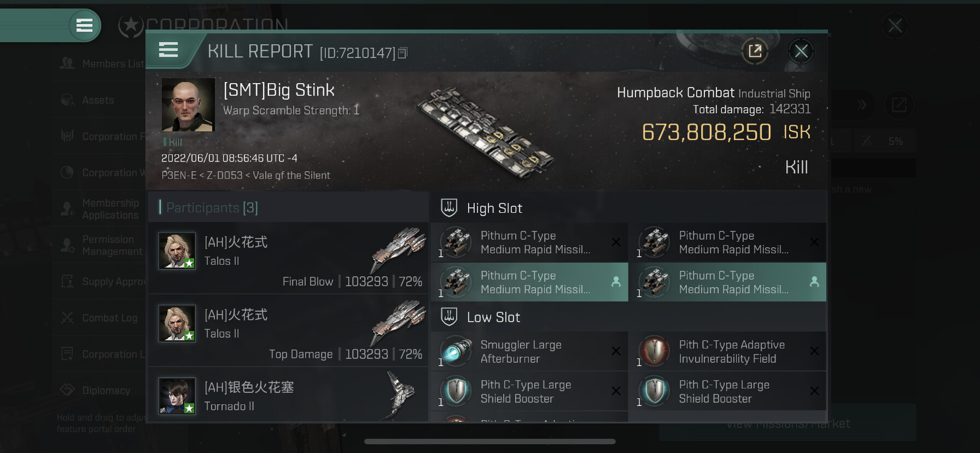
Task: Open the Final Blow Talos II participant row
Action: tap(289, 258)
